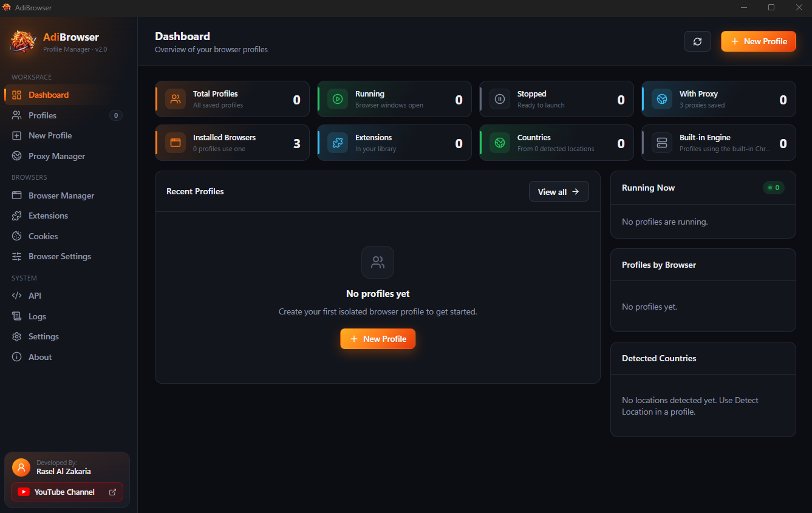Screen dimensions: 812x513
Task: Click the external link icon beside YouTube Channel
Action: tap(112, 492)
